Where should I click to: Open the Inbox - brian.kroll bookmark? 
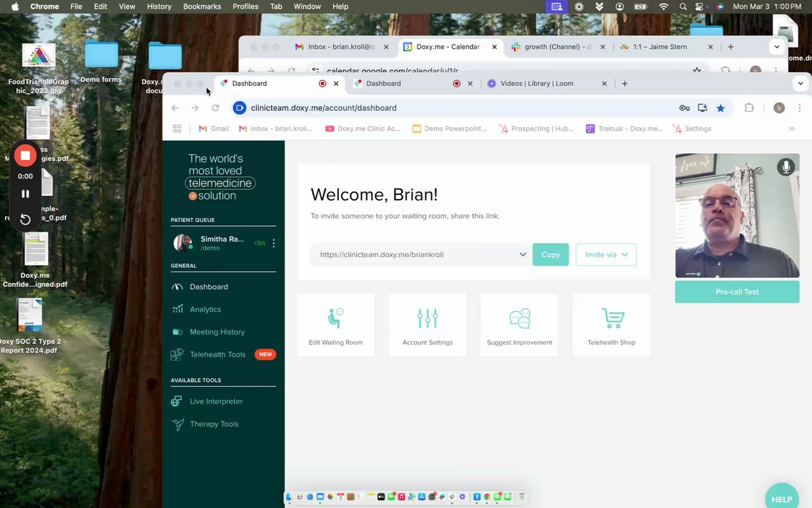pyautogui.click(x=275, y=128)
